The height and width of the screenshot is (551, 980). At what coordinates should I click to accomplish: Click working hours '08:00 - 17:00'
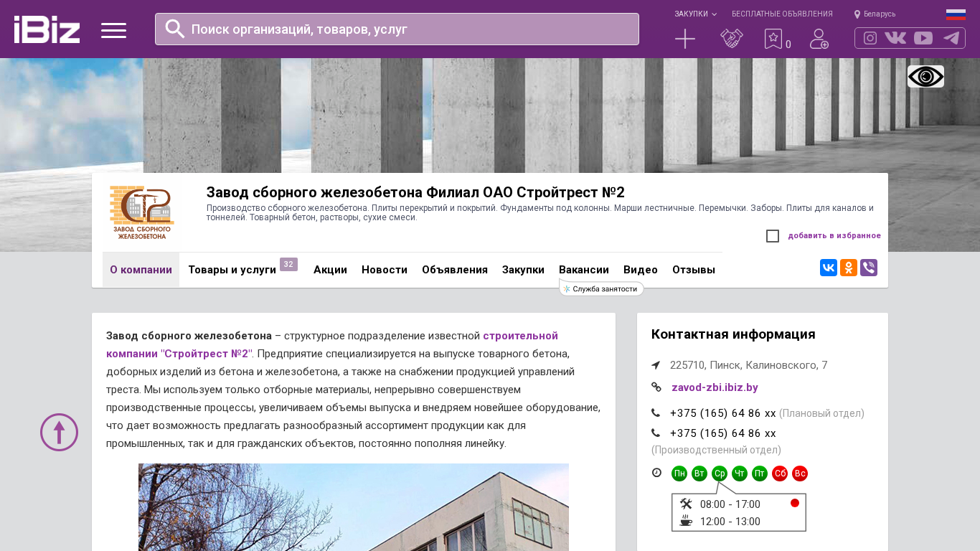pos(730,504)
